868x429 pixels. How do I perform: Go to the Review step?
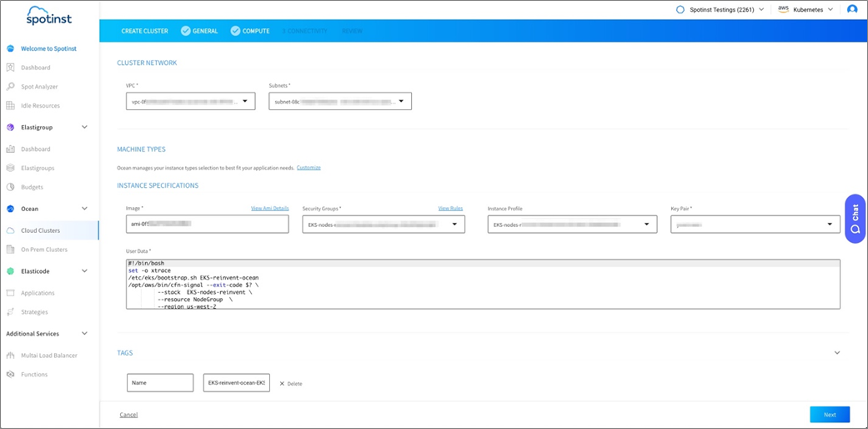tap(352, 31)
